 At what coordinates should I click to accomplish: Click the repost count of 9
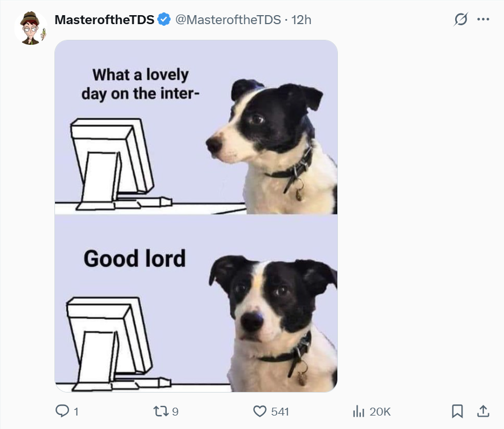point(175,412)
